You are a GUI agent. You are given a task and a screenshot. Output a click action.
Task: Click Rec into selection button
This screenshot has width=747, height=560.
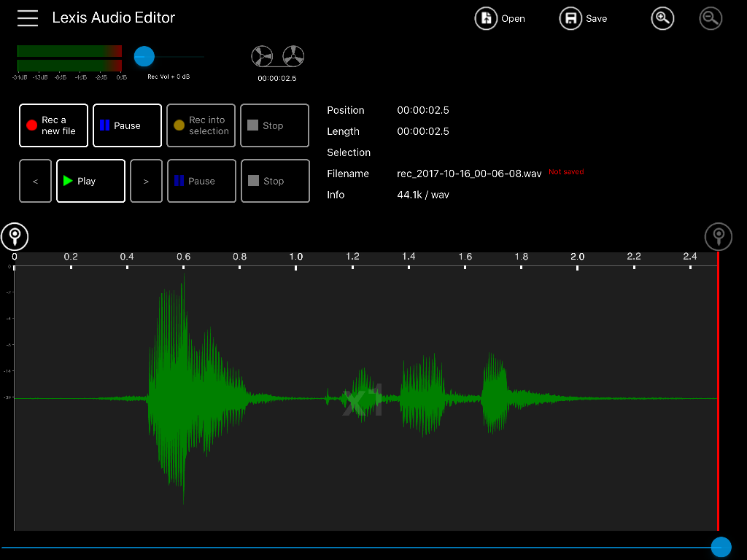[201, 125]
